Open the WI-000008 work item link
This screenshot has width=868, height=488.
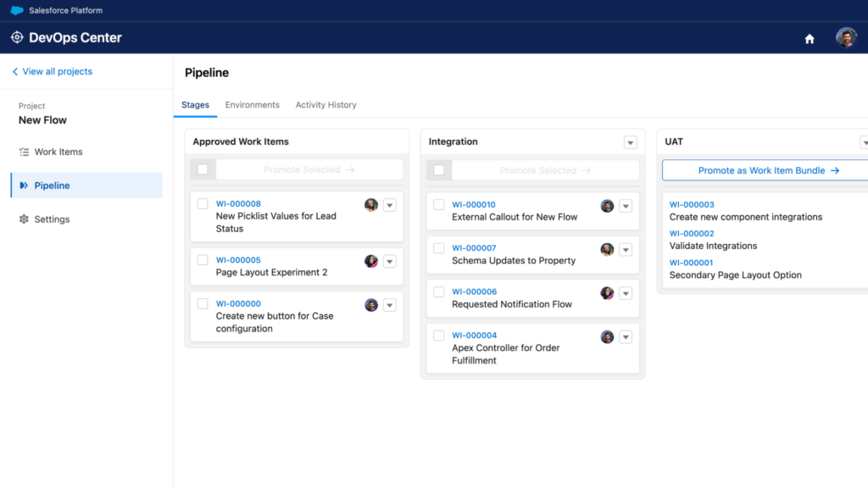click(238, 203)
